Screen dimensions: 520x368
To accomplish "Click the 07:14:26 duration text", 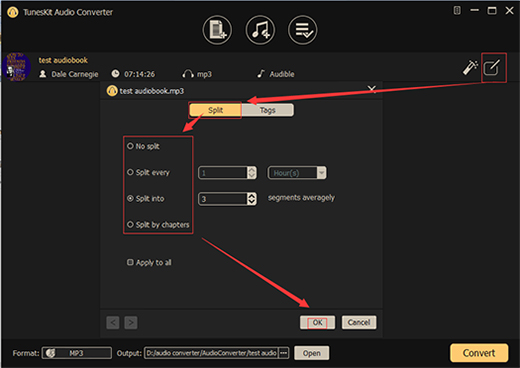I will [x=139, y=74].
